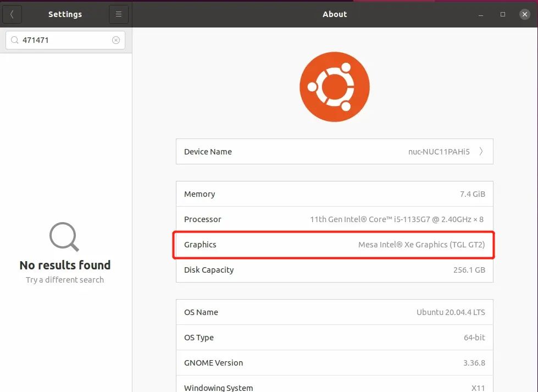Select the Memory row showing 7.4 GiB
The width and height of the screenshot is (538, 392).
point(334,194)
